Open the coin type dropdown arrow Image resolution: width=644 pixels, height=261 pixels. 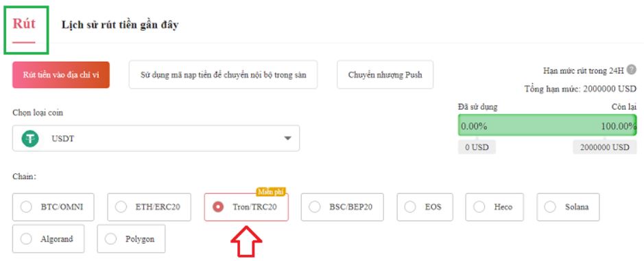pyautogui.click(x=287, y=139)
